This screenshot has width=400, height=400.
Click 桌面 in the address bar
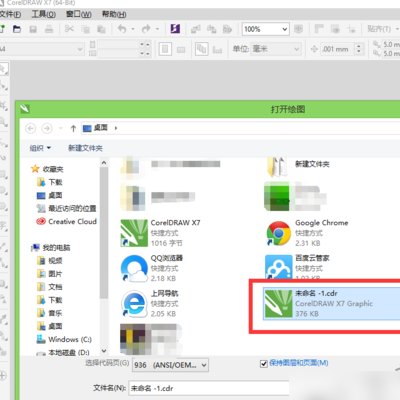pyautogui.click(x=100, y=128)
